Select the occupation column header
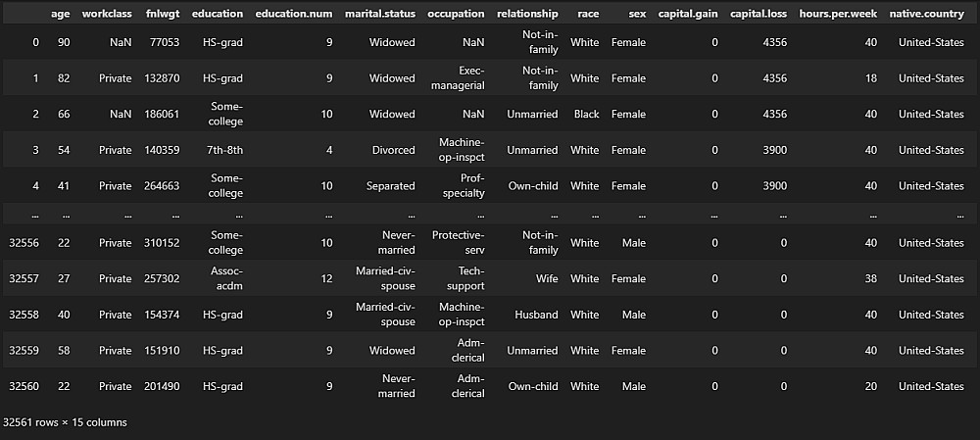Screen dimensions: 980x440 pyautogui.click(x=457, y=15)
